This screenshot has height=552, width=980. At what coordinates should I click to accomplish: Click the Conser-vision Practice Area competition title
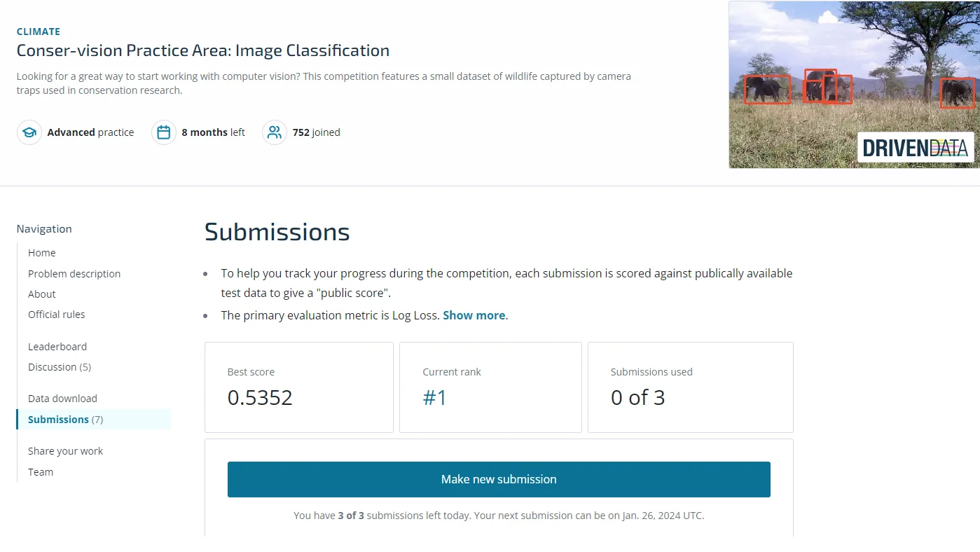click(203, 50)
